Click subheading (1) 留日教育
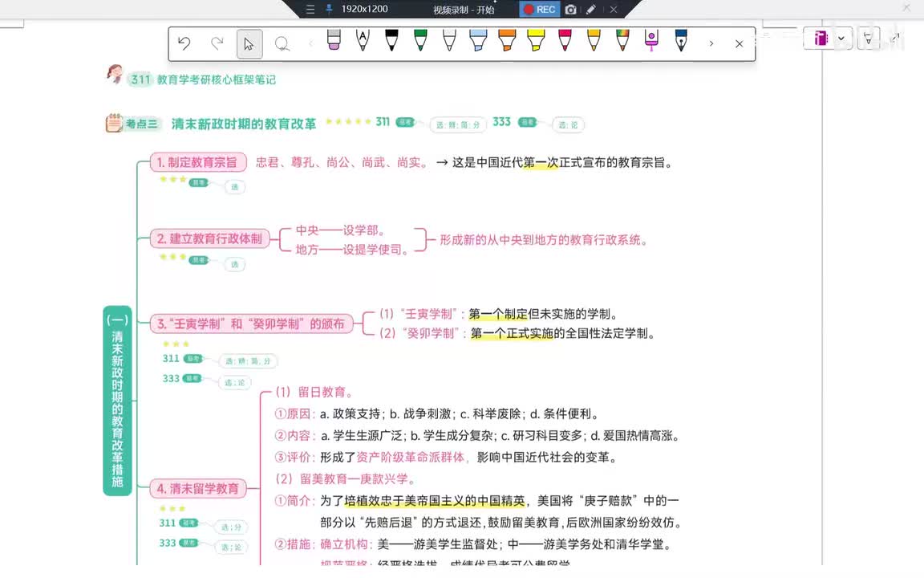 [x=314, y=393]
